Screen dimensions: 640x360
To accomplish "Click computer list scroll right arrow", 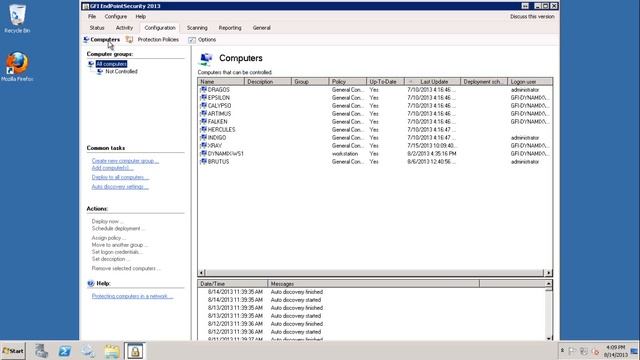I will [549, 273].
